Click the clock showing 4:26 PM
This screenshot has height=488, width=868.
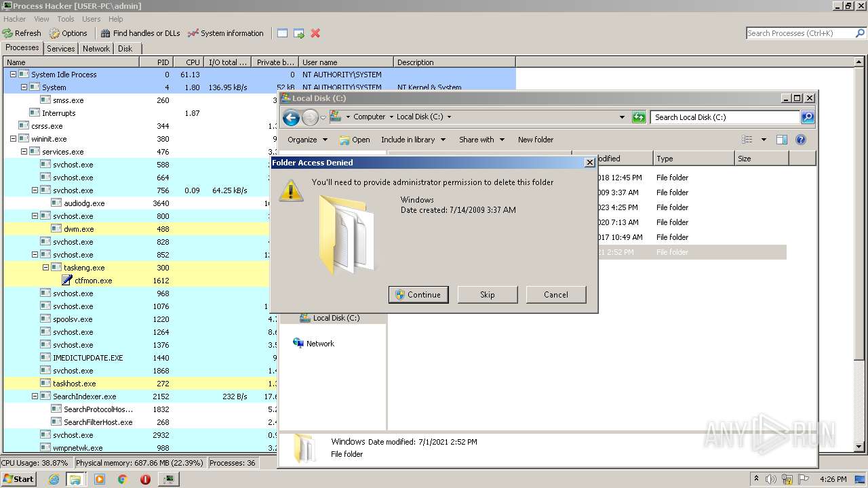pos(833,479)
